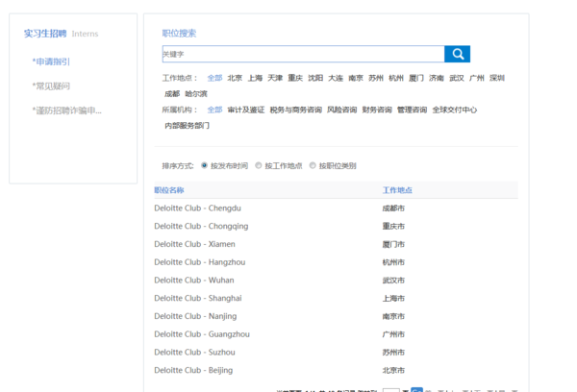The height and width of the screenshot is (392, 577).
Task: Filter department by 财务咨询
Action: pos(377,110)
